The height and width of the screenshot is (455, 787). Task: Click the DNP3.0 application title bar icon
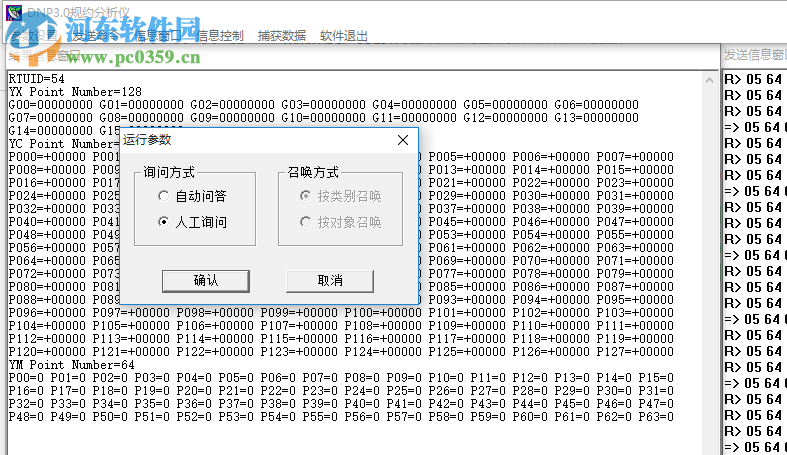pos(14,12)
